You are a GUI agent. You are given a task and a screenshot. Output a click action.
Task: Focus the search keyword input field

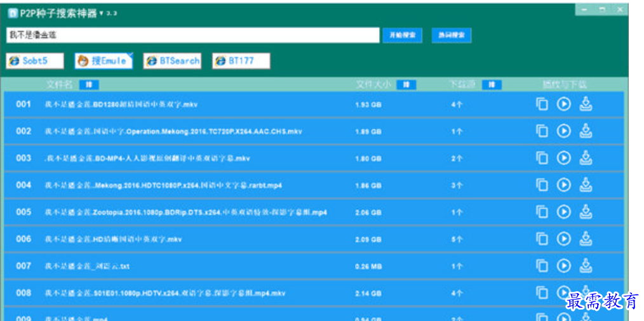click(x=192, y=36)
